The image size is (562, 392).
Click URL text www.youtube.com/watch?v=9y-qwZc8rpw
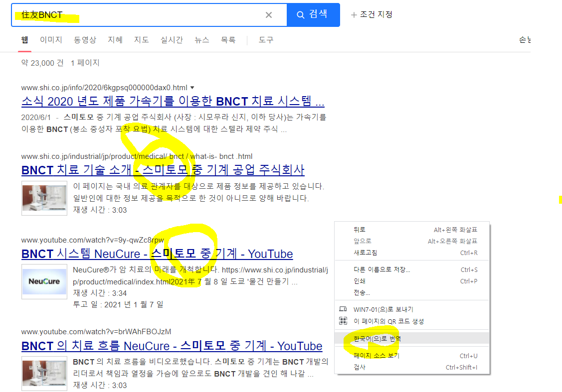(x=92, y=240)
